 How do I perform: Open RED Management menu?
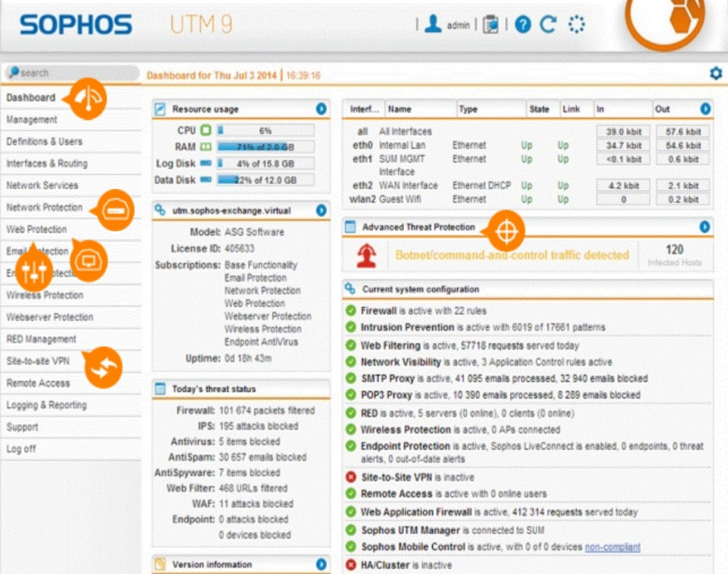[x=41, y=339]
